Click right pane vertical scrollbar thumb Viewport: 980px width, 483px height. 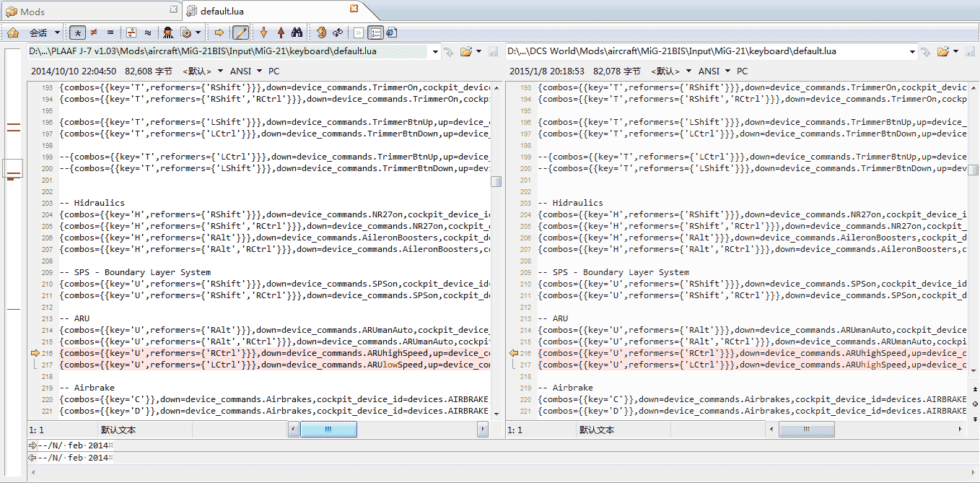[974, 170]
